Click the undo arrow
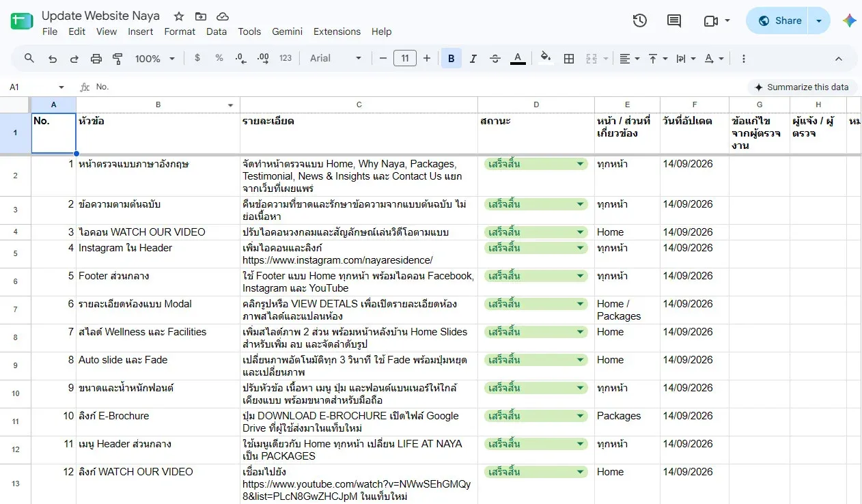862x504 pixels. (x=53, y=59)
